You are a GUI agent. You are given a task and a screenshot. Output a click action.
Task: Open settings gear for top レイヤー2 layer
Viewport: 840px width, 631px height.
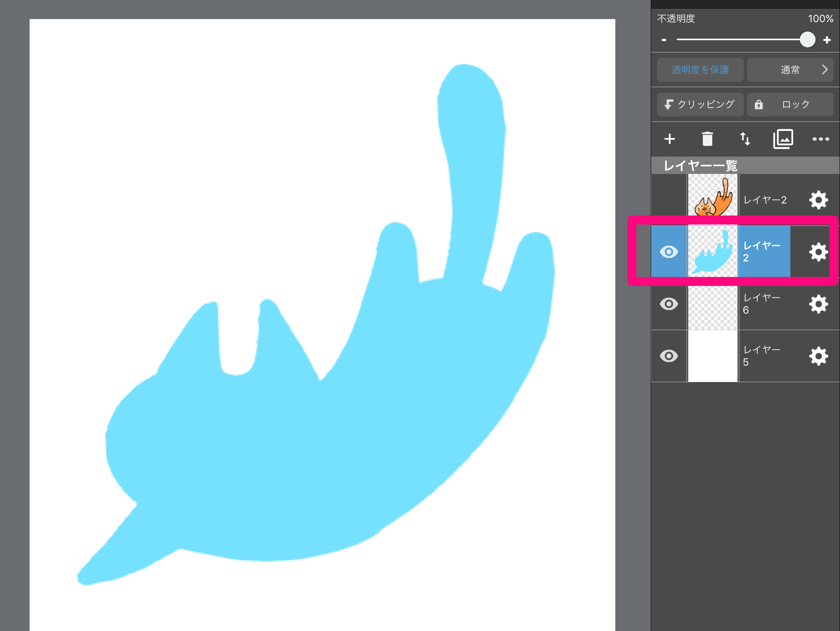point(818,200)
